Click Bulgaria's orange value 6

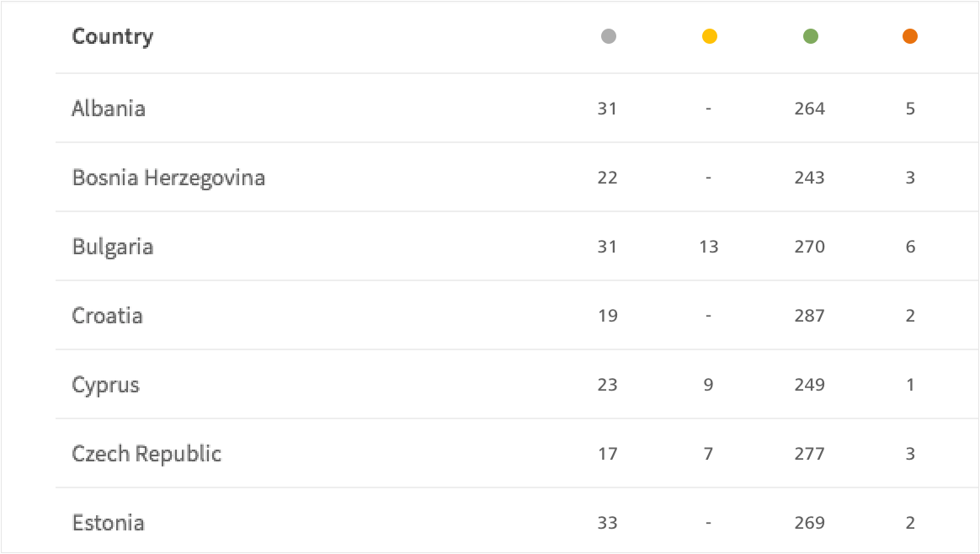[x=910, y=247]
